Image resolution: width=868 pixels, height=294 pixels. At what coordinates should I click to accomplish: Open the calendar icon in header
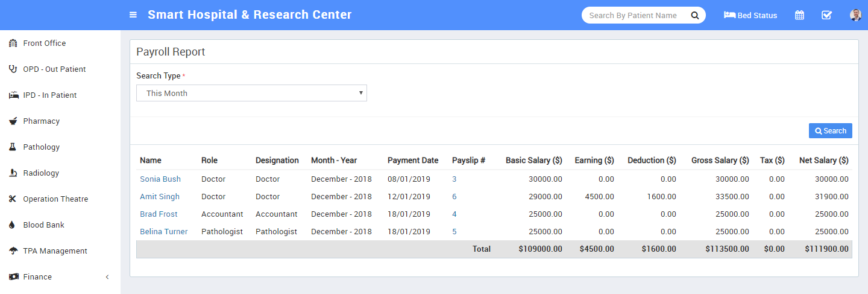point(799,15)
